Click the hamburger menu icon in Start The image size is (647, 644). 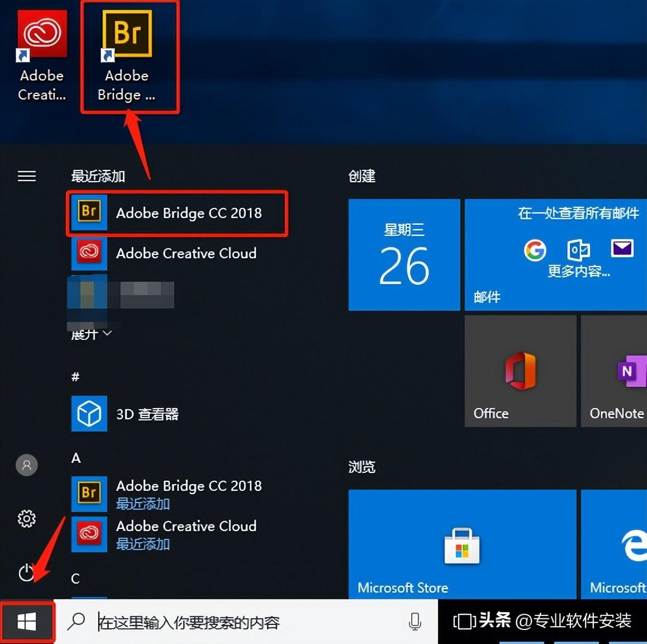click(27, 176)
